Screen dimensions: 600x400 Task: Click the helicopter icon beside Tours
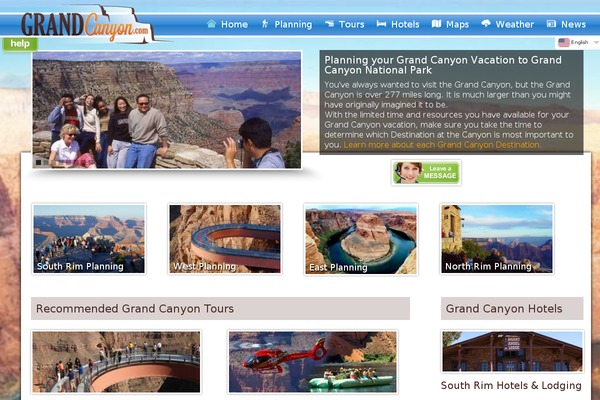pyautogui.click(x=329, y=24)
